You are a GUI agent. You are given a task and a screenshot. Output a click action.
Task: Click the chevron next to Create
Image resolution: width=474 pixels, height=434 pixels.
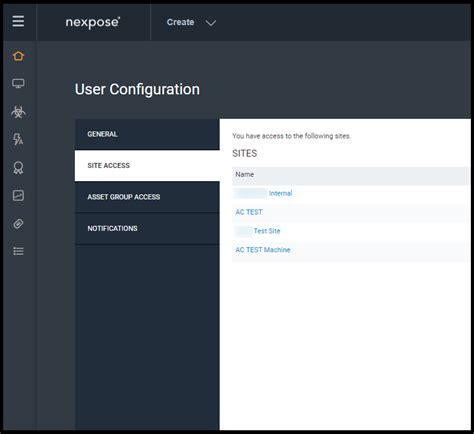pyautogui.click(x=211, y=23)
